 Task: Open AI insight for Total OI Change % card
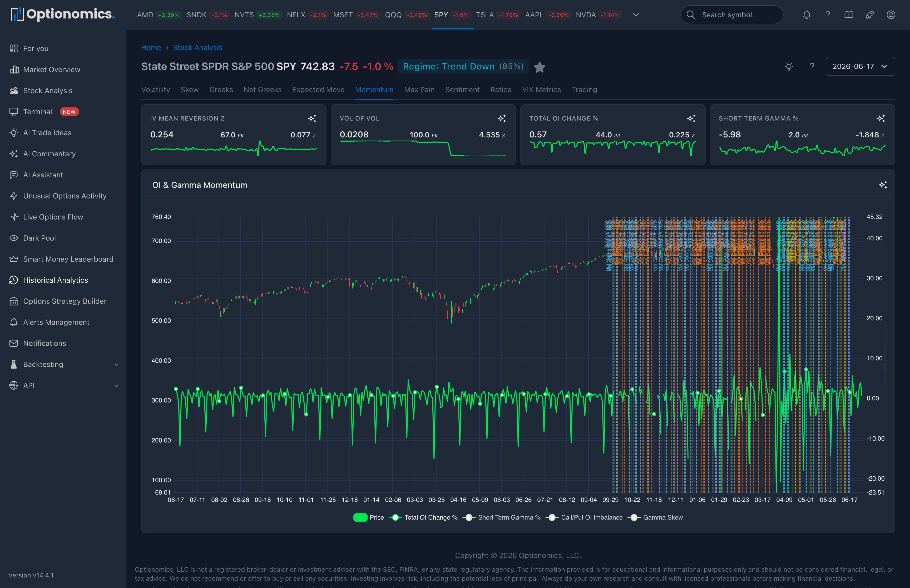pos(691,118)
